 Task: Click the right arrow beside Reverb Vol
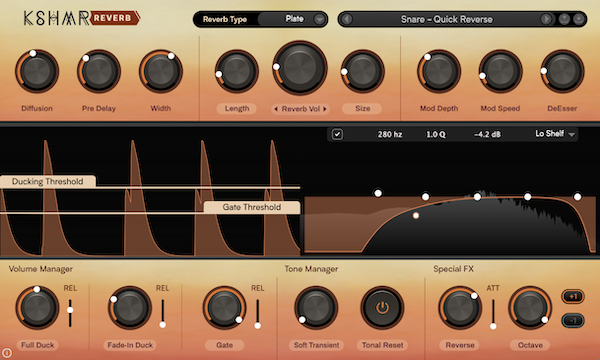click(325, 109)
